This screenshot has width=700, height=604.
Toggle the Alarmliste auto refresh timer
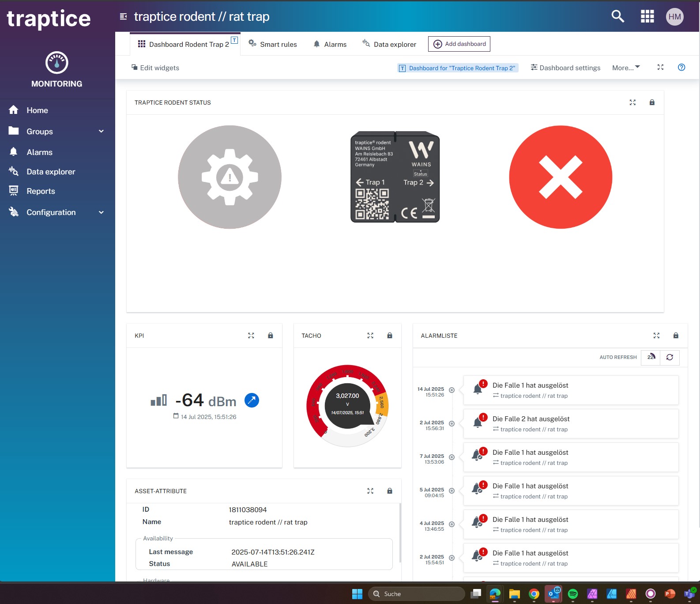pos(651,357)
